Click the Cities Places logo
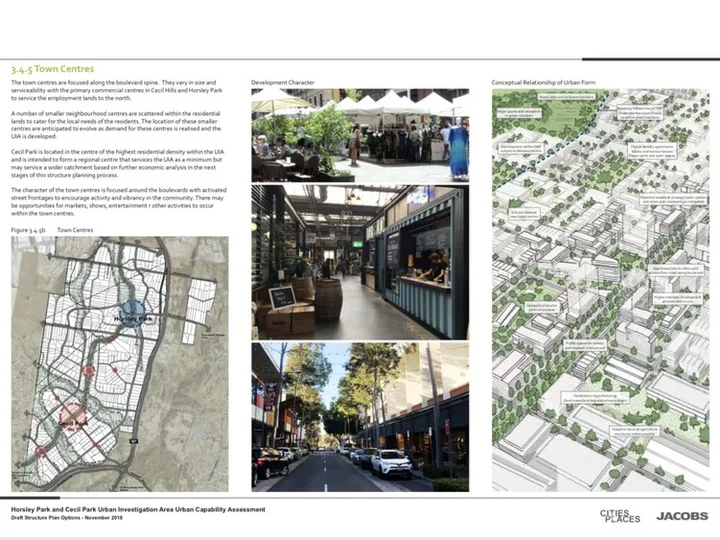This screenshot has height=540, width=720. tap(619, 516)
